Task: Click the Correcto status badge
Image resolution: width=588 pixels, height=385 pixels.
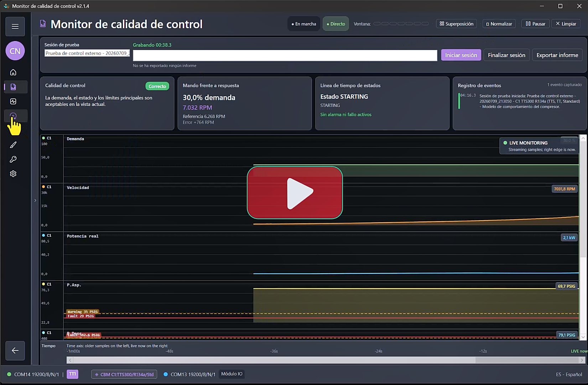Action: tap(157, 86)
